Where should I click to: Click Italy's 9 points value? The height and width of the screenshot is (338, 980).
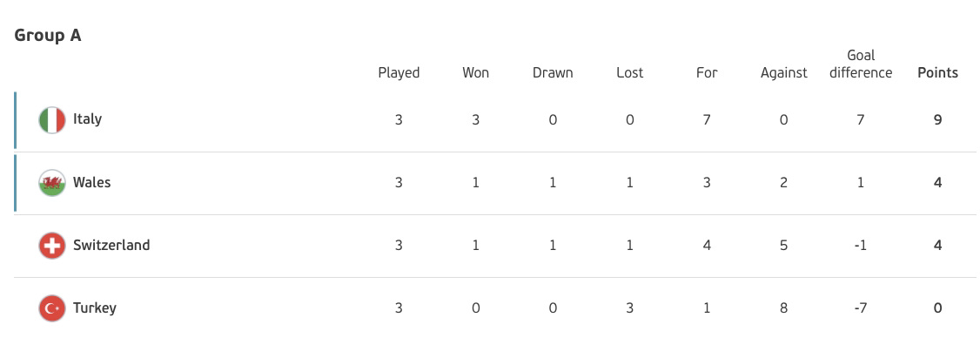click(x=937, y=119)
